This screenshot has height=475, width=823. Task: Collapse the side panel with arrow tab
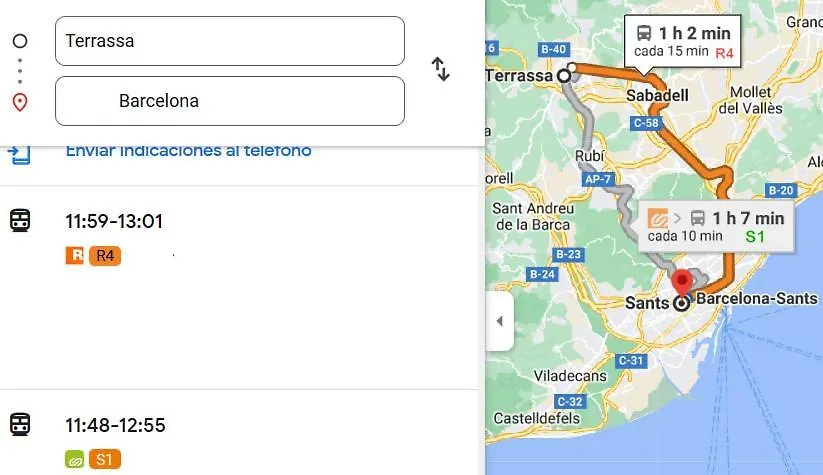pyautogui.click(x=500, y=321)
